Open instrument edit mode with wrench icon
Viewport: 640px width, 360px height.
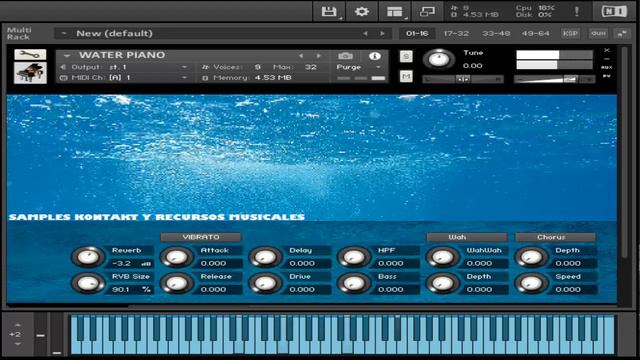(30, 54)
